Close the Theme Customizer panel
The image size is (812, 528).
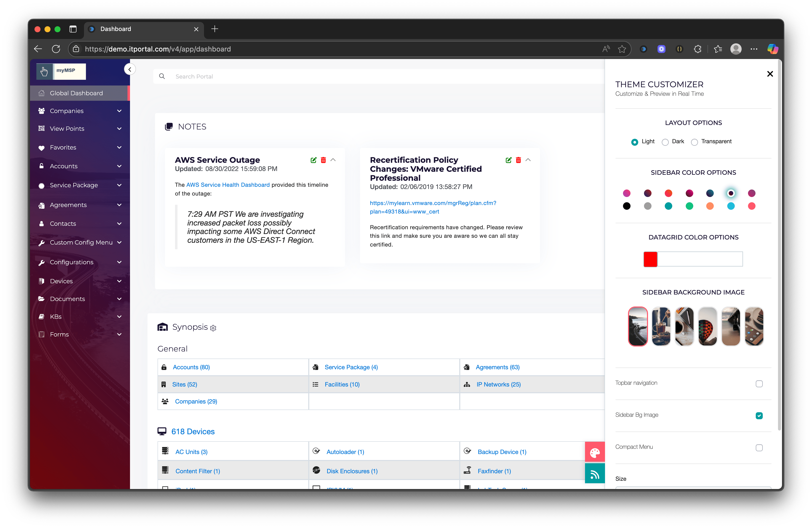coord(770,74)
